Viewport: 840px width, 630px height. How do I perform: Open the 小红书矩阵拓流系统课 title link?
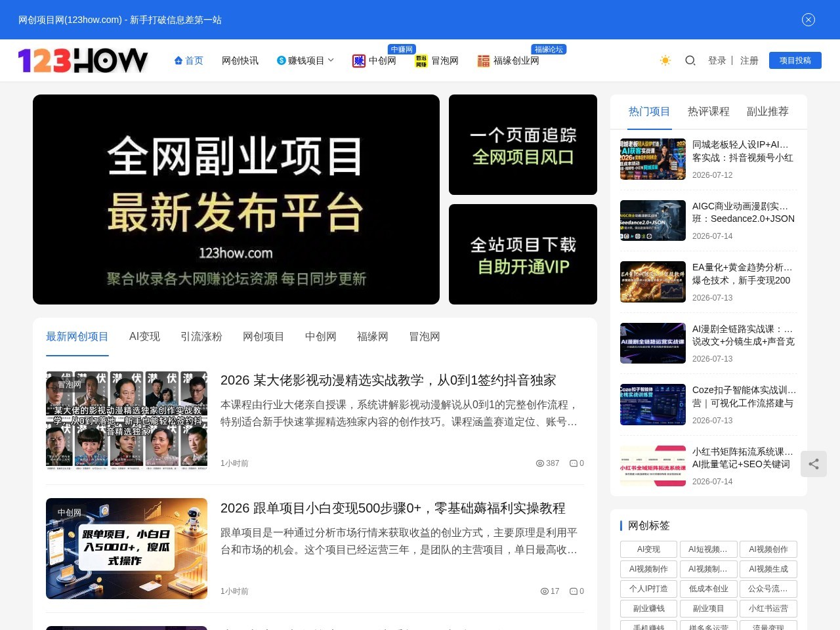click(x=744, y=458)
